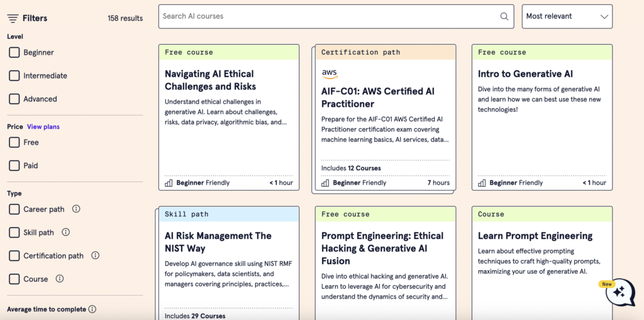The width and height of the screenshot is (644, 320).
Task: Click the AWS logo on certification card
Action: (330, 74)
